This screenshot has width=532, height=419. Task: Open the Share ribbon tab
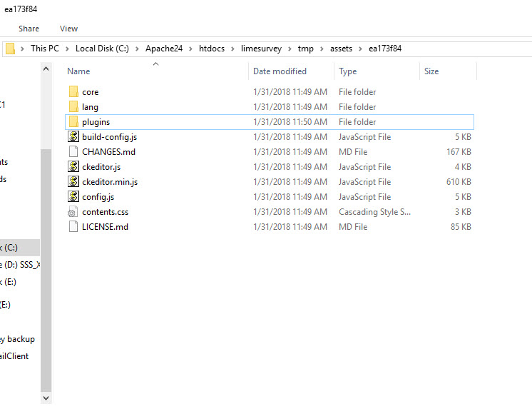click(29, 29)
